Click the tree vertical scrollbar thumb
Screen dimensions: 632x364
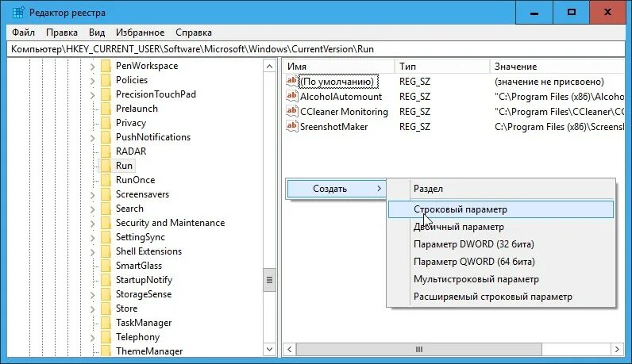[x=270, y=280]
